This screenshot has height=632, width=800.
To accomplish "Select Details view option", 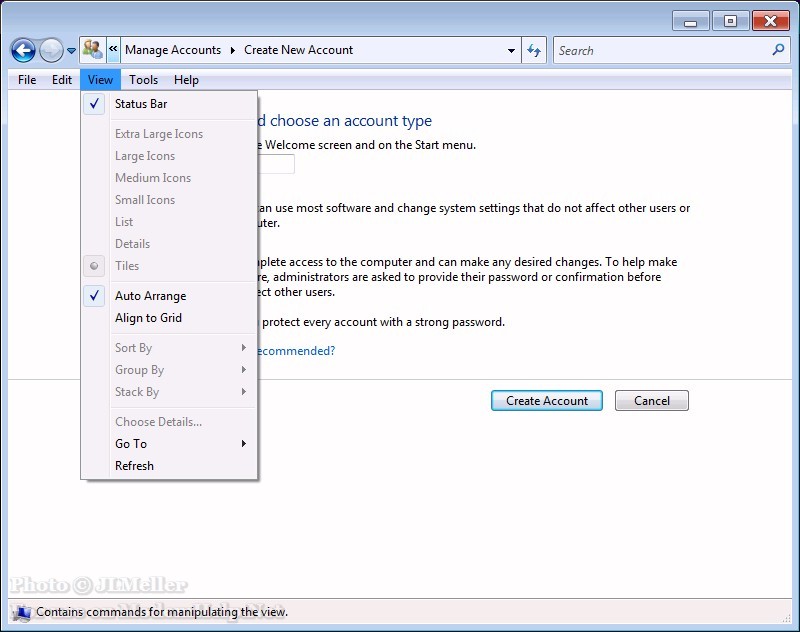I will coord(169,243).
